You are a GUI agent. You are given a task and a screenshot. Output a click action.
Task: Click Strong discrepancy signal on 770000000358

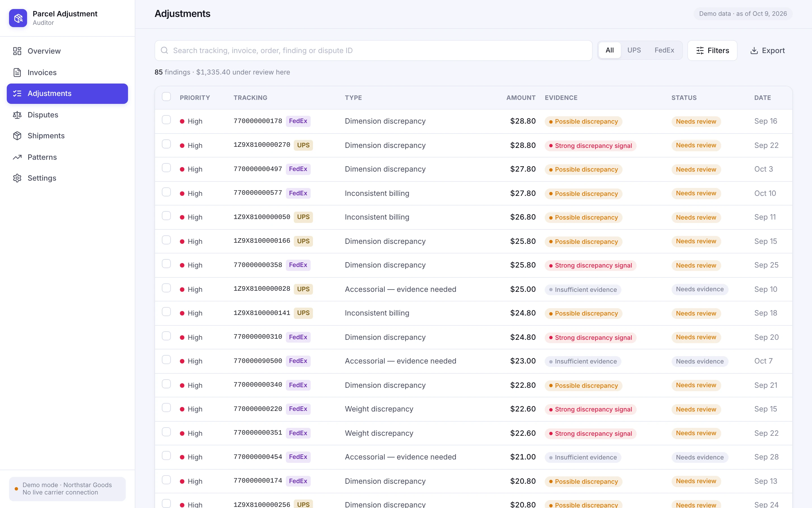click(x=591, y=265)
